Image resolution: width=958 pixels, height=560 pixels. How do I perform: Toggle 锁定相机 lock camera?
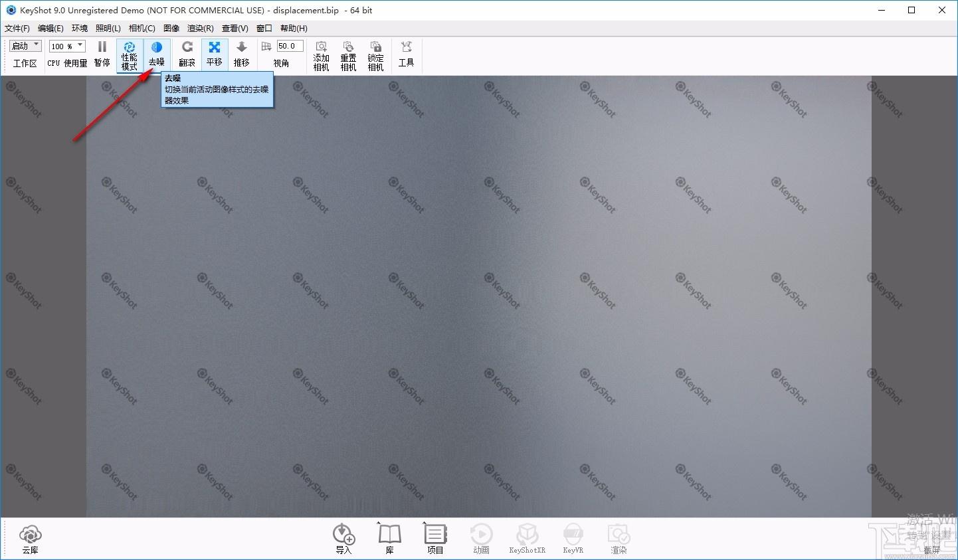(376, 55)
